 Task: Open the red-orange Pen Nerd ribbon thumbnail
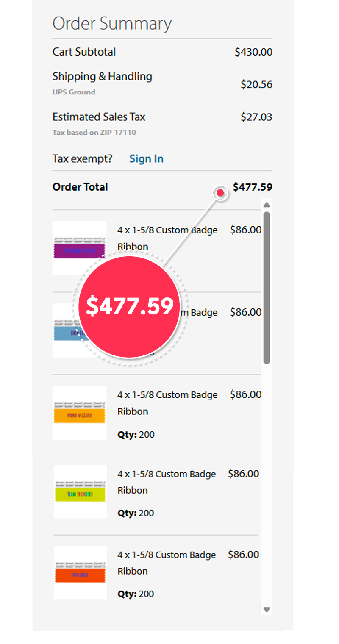[x=80, y=572]
